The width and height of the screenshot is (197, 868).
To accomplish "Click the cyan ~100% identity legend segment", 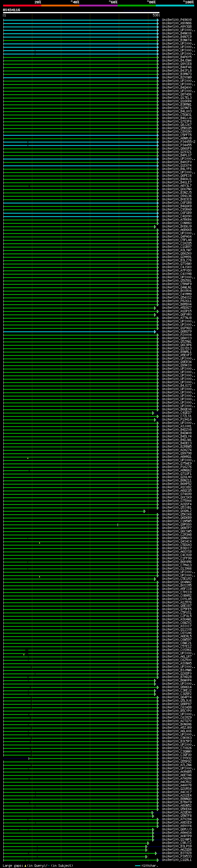I will [x=175, y=6].
